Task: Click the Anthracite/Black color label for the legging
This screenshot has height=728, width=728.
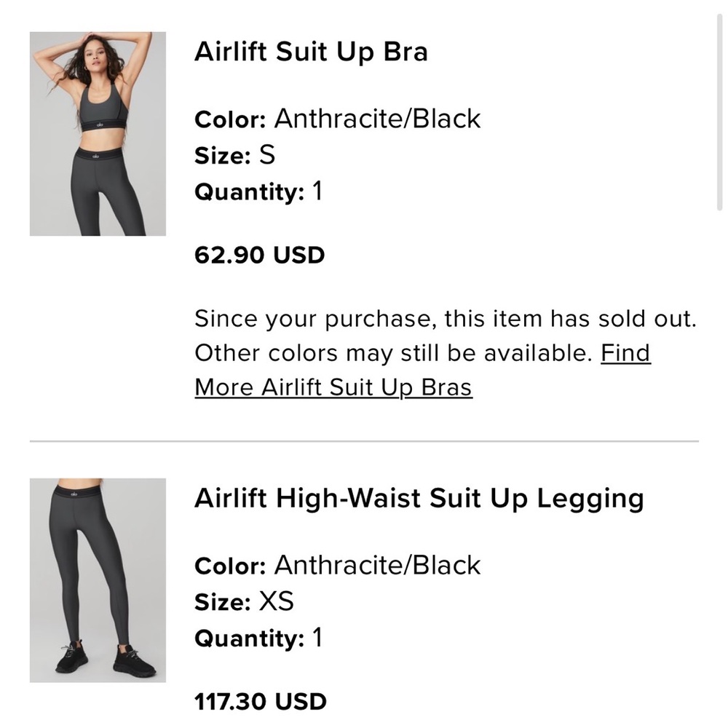Action: [x=376, y=565]
